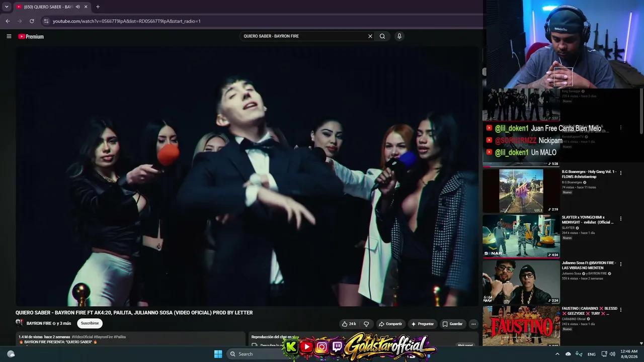Open options for the KendoKaponiTV video
The image size is (644, 362).
coord(620,128)
